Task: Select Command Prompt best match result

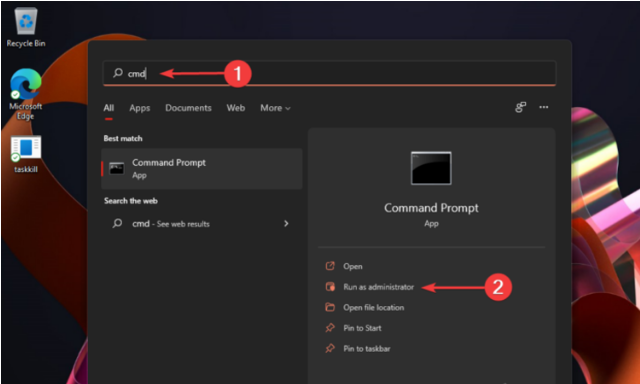Action: tap(202, 169)
